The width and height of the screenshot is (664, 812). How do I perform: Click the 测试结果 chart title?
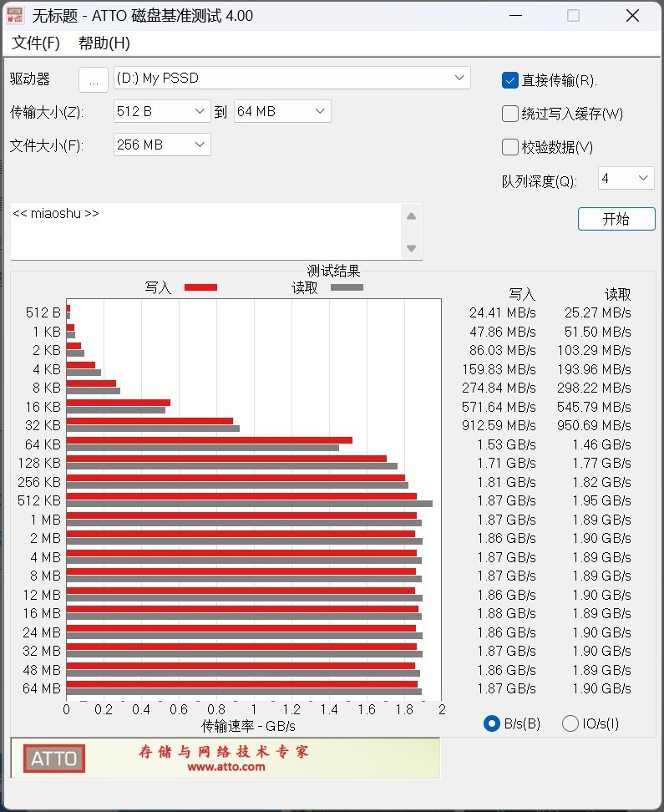(x=333, y=271)
